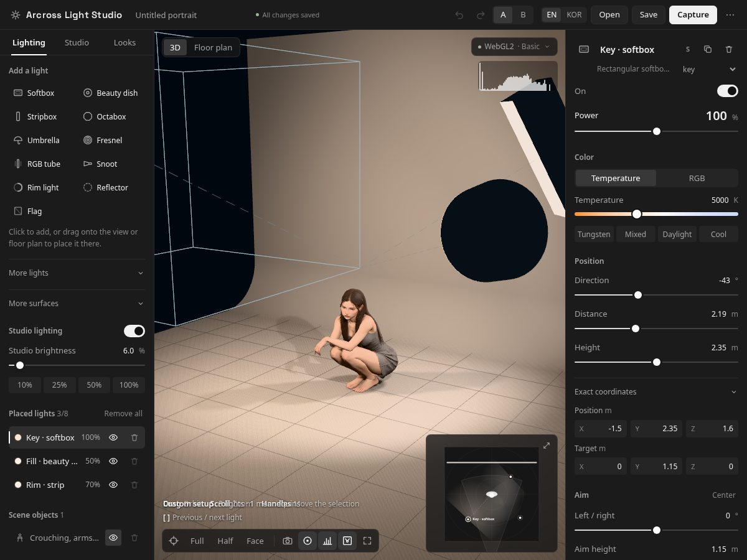Hide the Rim strip light
Screen dimensions: 747x560
point(113,485)
